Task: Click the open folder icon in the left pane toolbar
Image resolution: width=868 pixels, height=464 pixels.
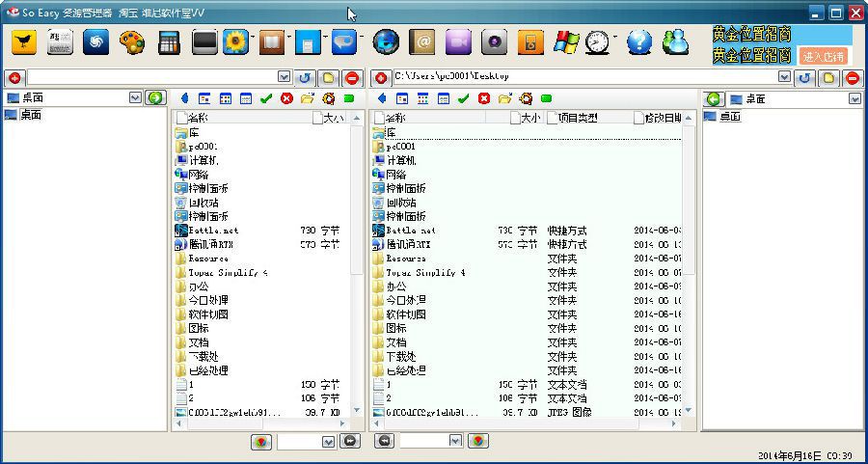Action: tap(308, 98)
